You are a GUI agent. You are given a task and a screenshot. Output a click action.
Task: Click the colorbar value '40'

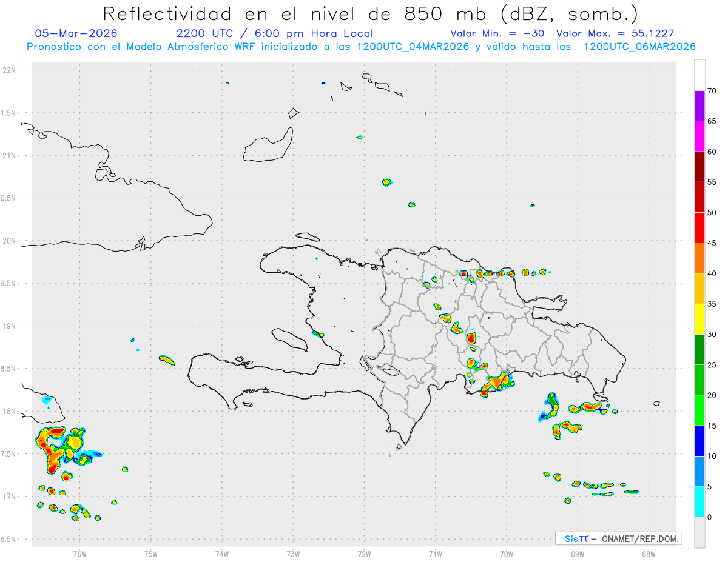(712, 273)
